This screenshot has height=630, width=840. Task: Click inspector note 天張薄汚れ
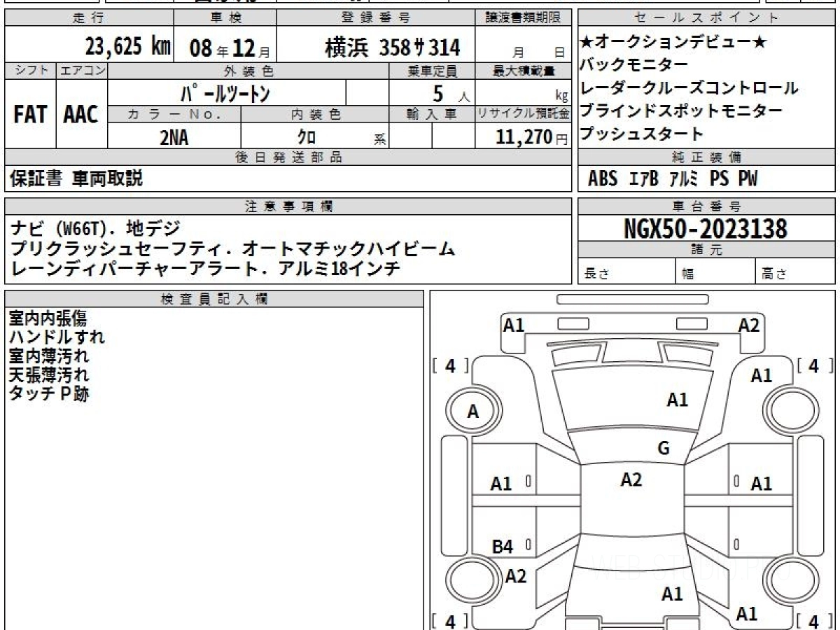coord(48,375)
